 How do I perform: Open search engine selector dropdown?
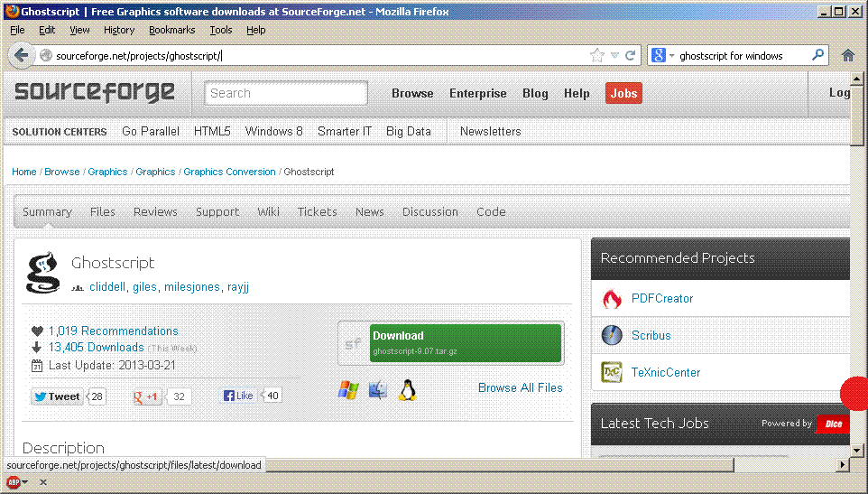671,56
